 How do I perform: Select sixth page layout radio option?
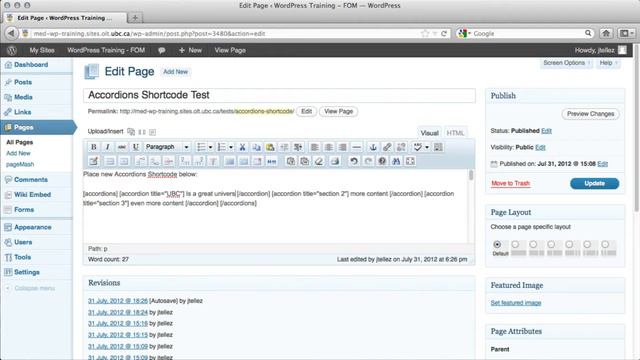tap(587, 244)
